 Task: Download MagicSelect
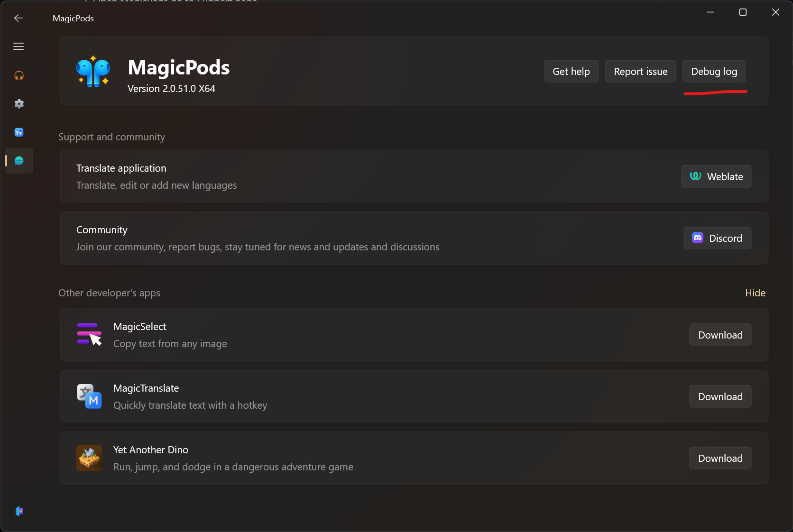(x=719, y=335)
